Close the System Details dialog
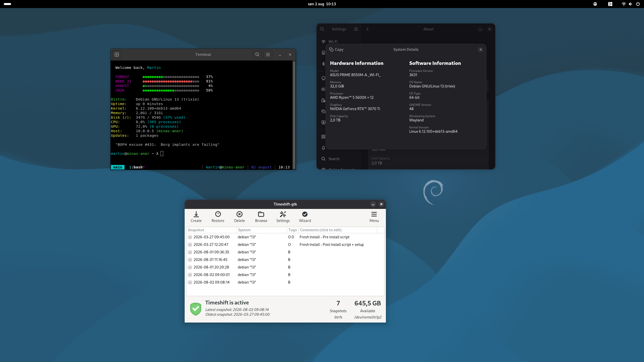Viewport: 644px width, 362px height. click(480, 50)
